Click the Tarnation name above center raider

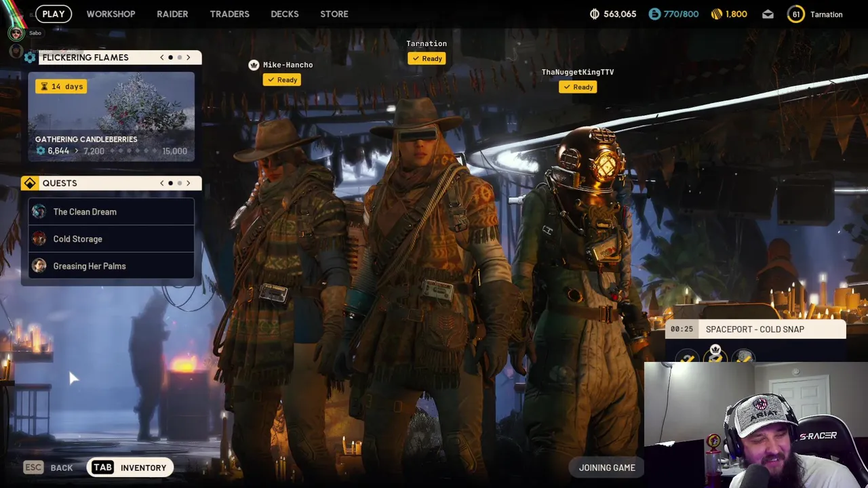(427, 43)
